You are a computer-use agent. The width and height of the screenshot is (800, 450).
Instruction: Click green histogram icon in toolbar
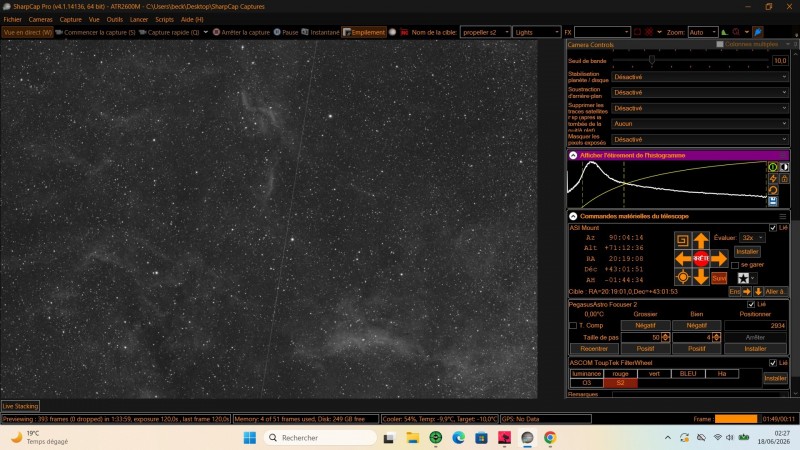click(x=724, y=32)
